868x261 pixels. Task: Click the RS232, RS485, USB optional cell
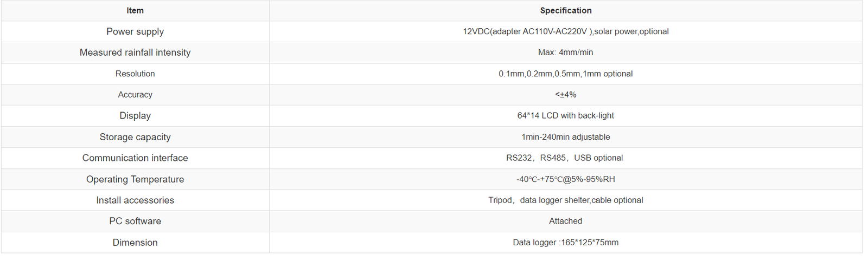click(564, 158)
